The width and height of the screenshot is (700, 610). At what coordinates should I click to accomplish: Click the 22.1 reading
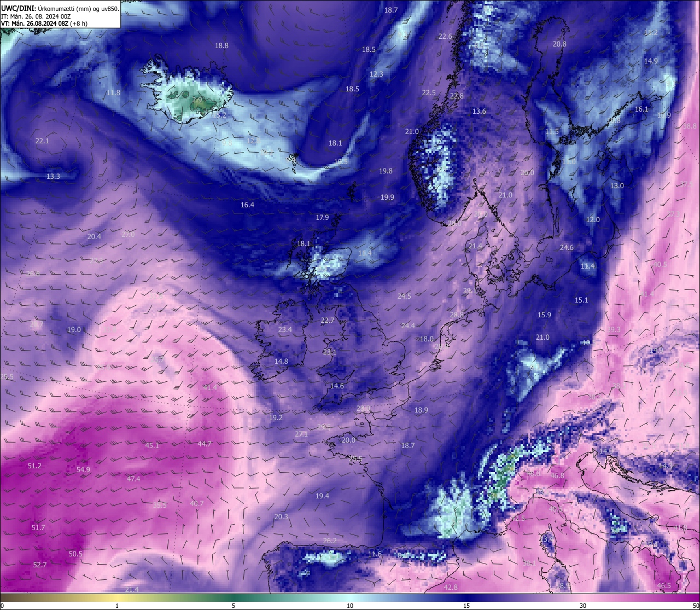point(42,141)
